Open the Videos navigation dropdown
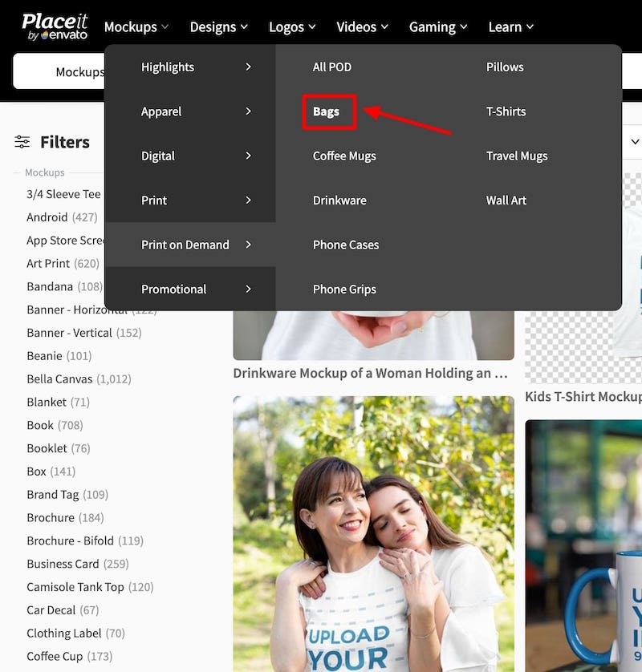 (x=362, y=27)
